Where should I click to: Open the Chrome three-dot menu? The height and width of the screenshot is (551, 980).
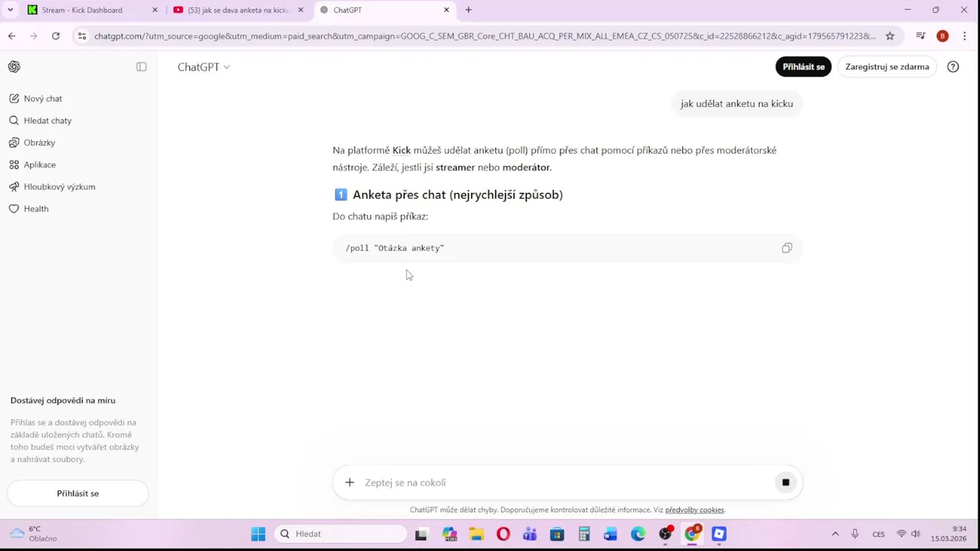coord(965,36)
